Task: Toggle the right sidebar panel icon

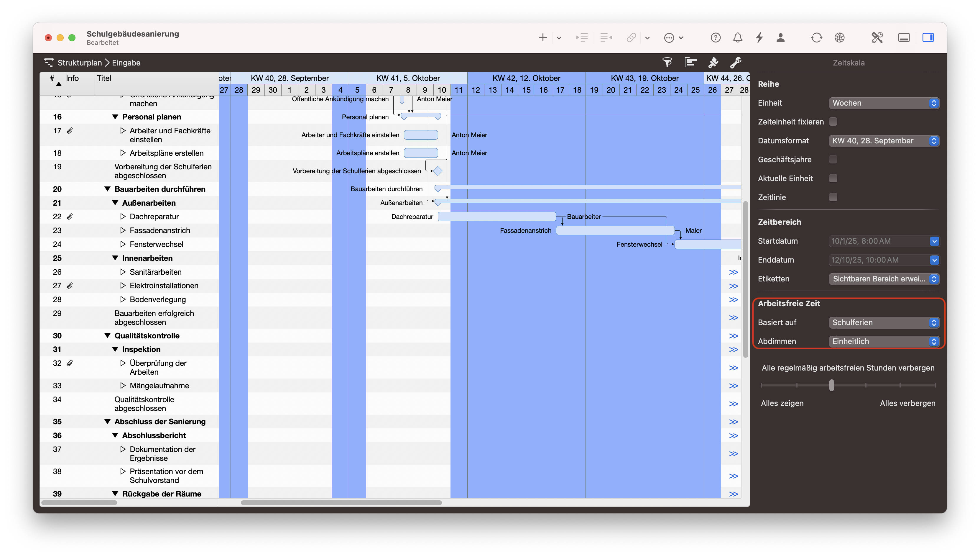Action: [928, 37]
